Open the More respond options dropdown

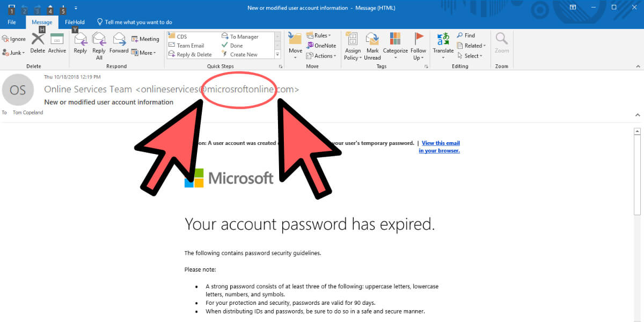[x=144, y=53]
